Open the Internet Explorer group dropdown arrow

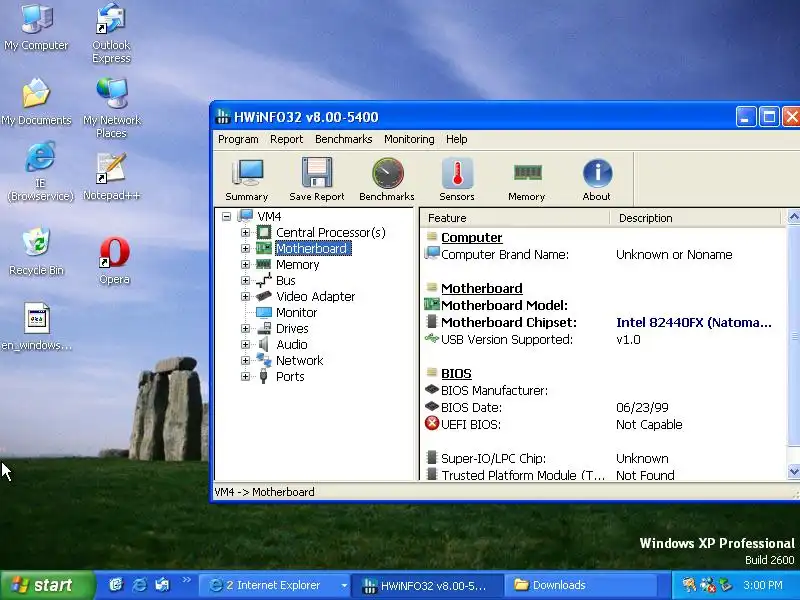(x=344, y=586)
